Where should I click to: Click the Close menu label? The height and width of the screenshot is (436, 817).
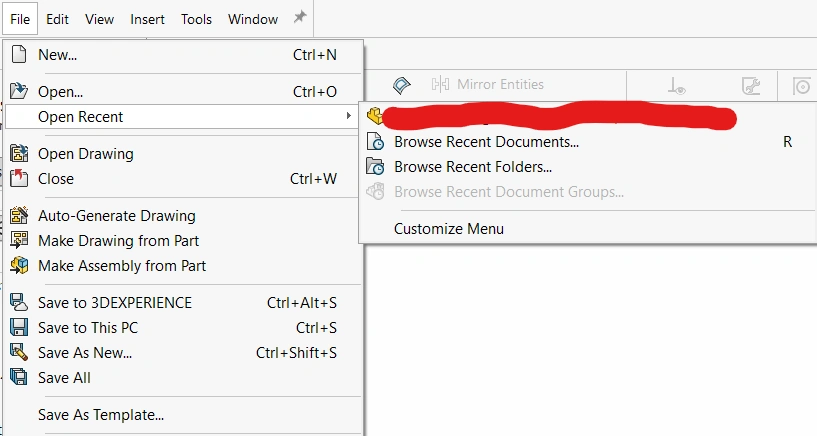click(x=56, y=179)
